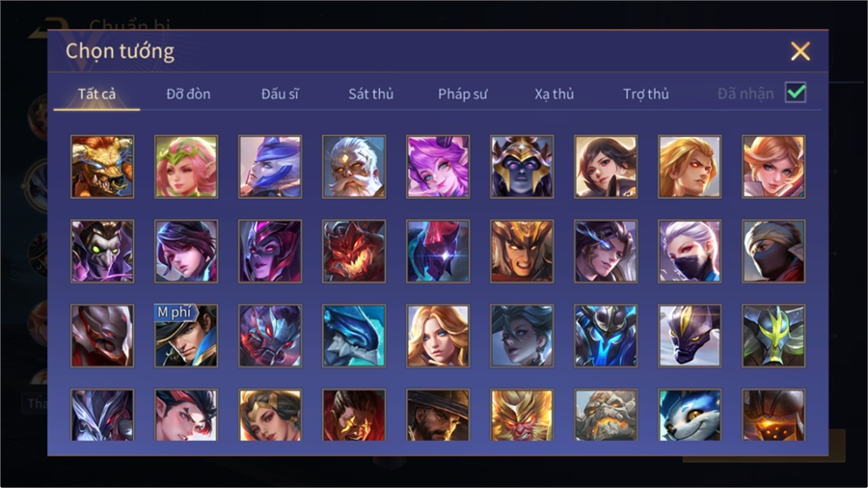
Task: Pick the white-bearded old man hero
Action: (x=354, y=167)
